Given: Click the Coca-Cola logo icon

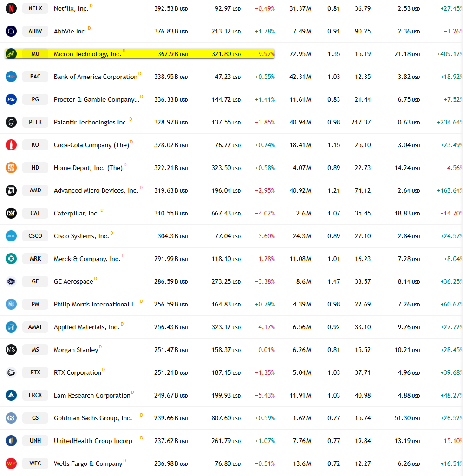Looking at the screenshot, I should [x=11, y=145].
